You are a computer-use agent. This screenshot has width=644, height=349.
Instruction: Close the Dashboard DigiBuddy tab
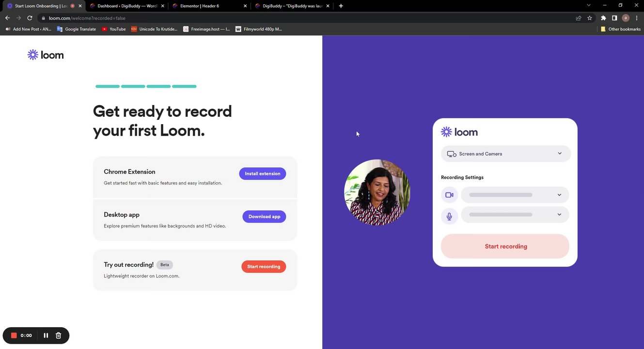(162, 6)
